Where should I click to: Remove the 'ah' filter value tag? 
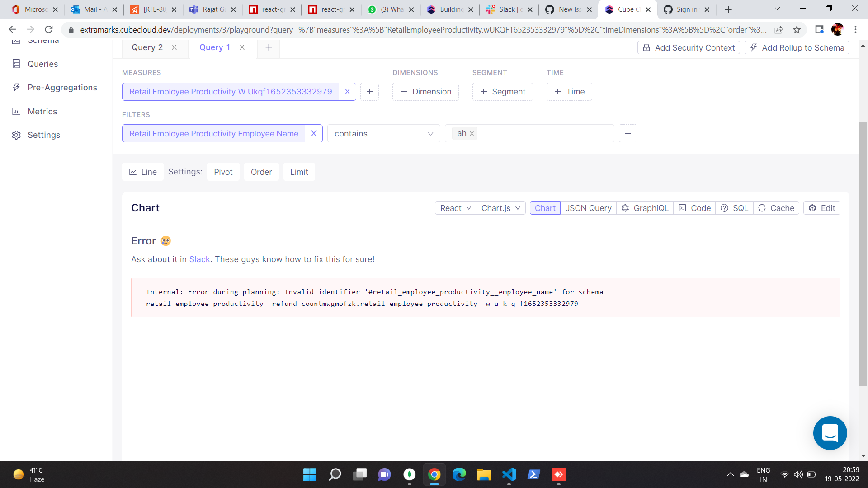click(x=472, y=134)
